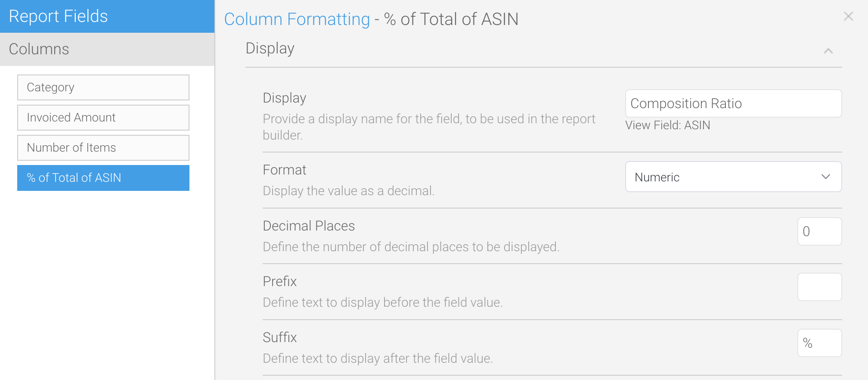The width and height of the screenshot is (868, 380).
Task: Click the Decimal Places input field
Action: pos(819,231)
